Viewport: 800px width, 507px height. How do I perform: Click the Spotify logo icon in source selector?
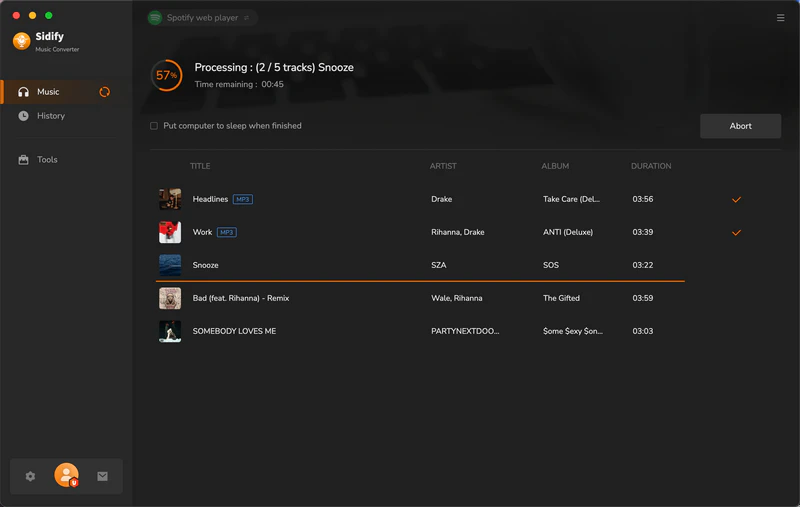point(155,18)
